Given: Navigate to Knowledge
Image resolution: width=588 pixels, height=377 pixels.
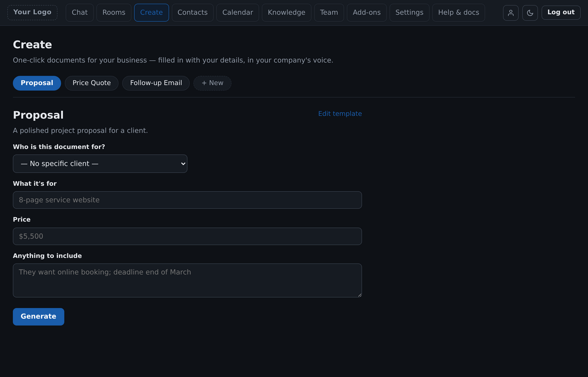Looking at the screenshot, I should point(287,12).
